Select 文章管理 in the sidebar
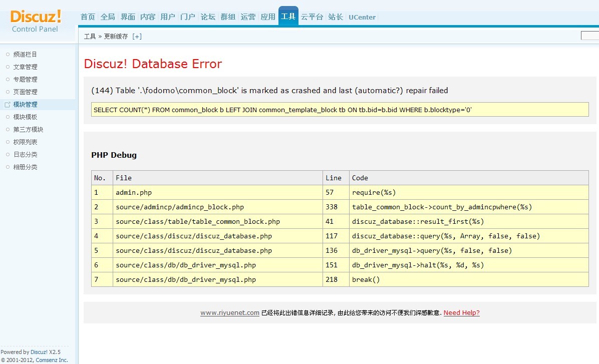Viewport: 599px width, 364px height. tap(25, 67)
